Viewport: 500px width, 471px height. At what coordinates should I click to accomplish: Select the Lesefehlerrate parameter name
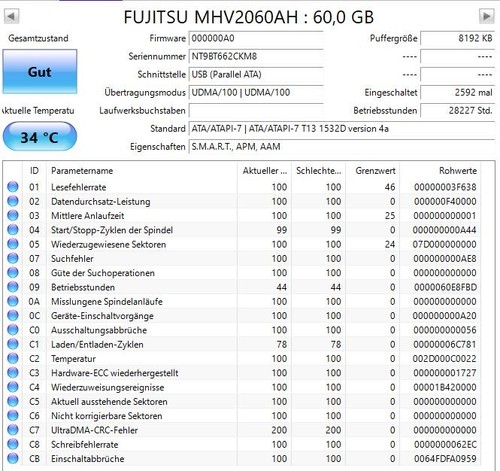[x=79, y=187]
